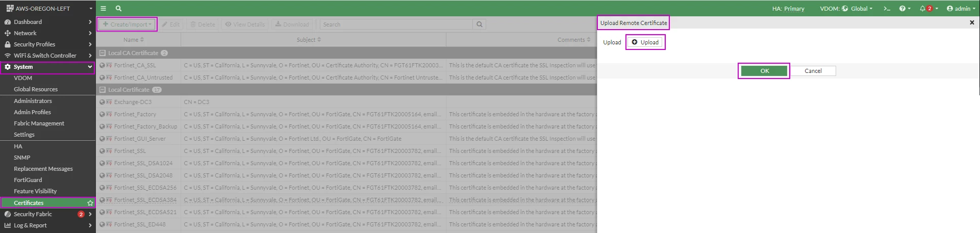The height and width of the screenshot is (233, 980).
Task: Collapse the System menu
Action: tap(48, 67)
